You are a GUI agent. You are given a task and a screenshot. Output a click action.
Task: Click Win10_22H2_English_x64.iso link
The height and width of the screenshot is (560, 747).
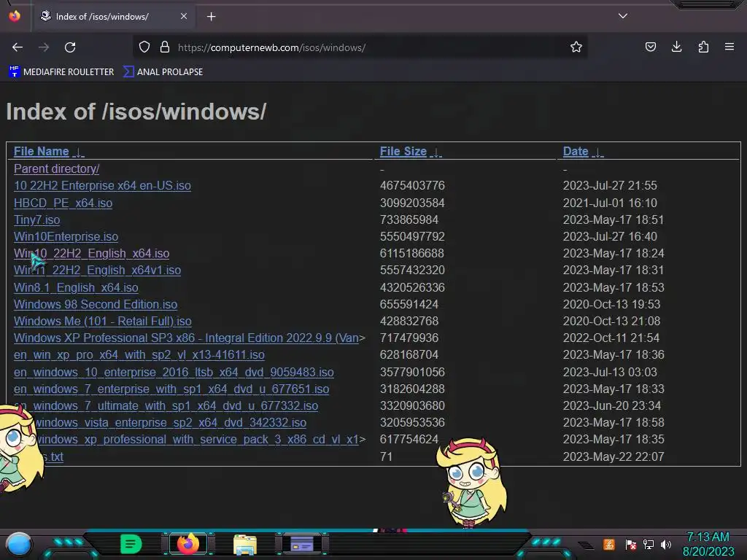[x=91, y=253]
